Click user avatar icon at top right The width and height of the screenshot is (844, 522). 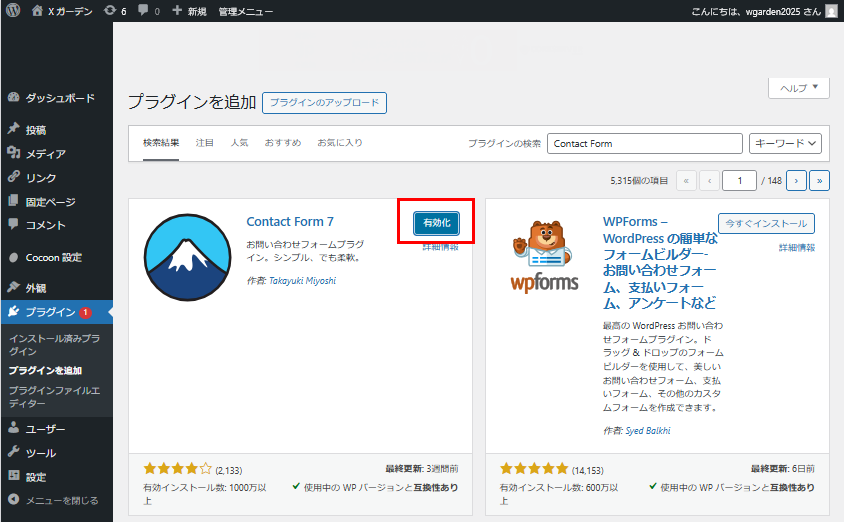(x=832, y=11)
